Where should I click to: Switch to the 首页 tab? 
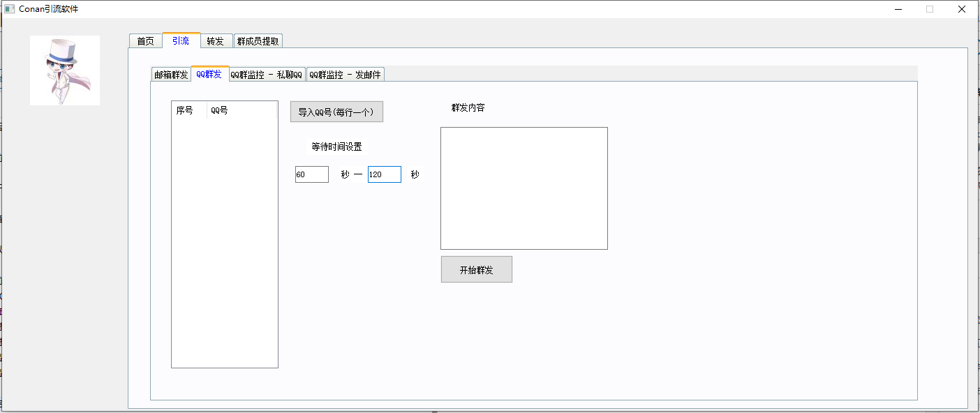click(145, 41)
